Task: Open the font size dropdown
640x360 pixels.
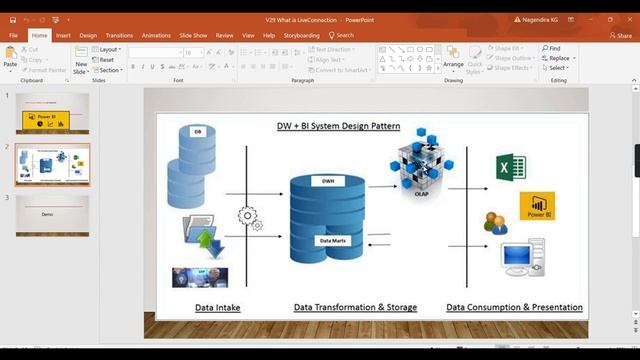Action: click(x=201, y=53)
